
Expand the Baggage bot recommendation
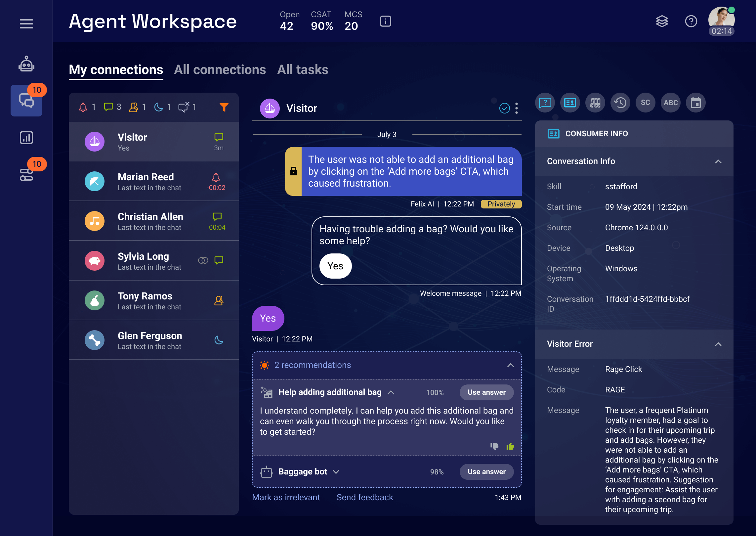tap(336, 471)
